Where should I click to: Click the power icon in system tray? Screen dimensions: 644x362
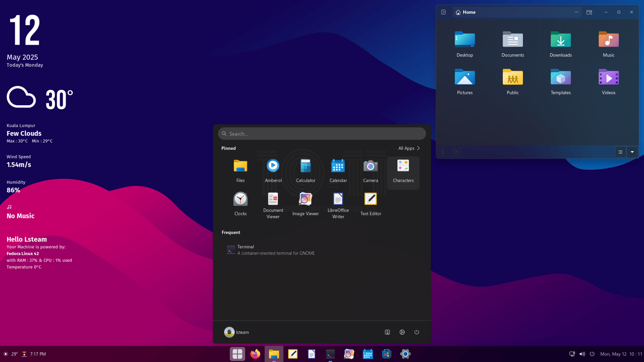[592, 354]
